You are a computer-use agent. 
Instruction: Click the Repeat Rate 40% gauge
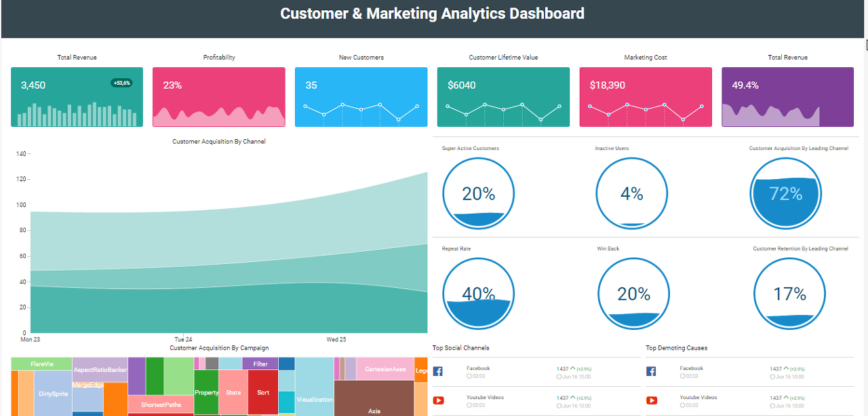tap(479, 294)
